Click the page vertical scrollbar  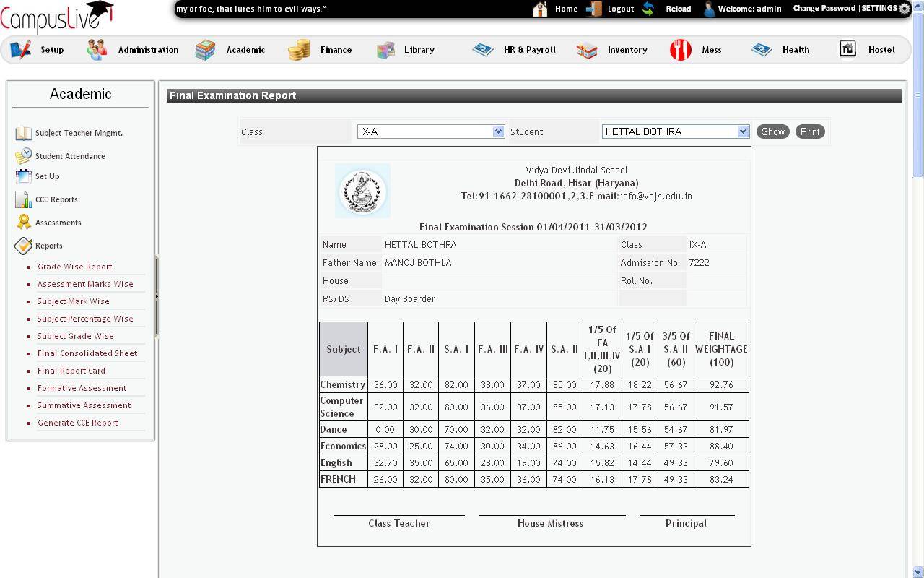click(918, 289)
